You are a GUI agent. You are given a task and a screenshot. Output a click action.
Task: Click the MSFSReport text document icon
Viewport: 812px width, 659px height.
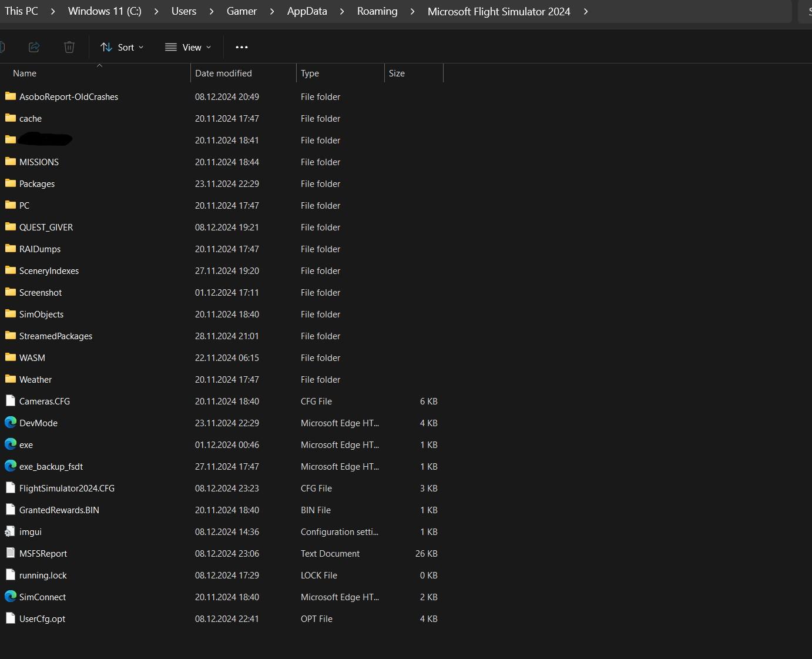(10, 553)
